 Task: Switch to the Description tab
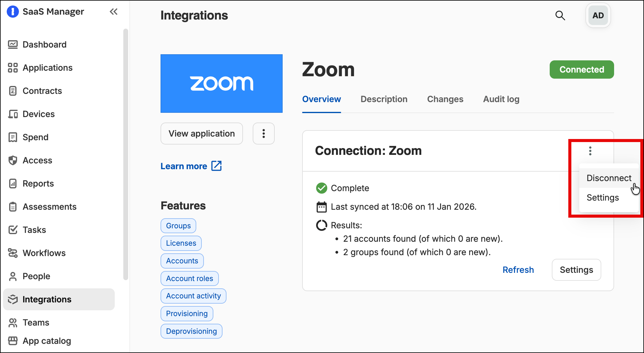384,99
